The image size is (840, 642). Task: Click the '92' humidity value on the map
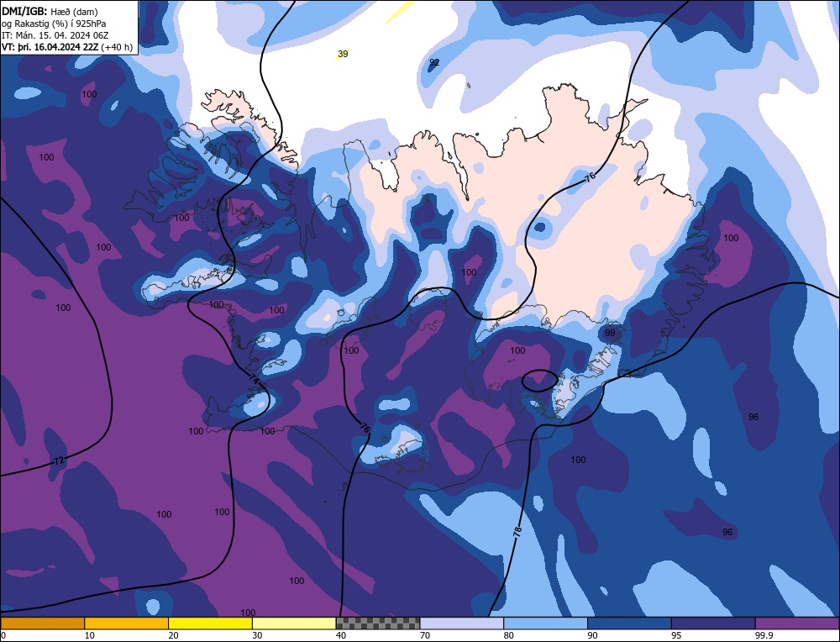tap(434, 62)
